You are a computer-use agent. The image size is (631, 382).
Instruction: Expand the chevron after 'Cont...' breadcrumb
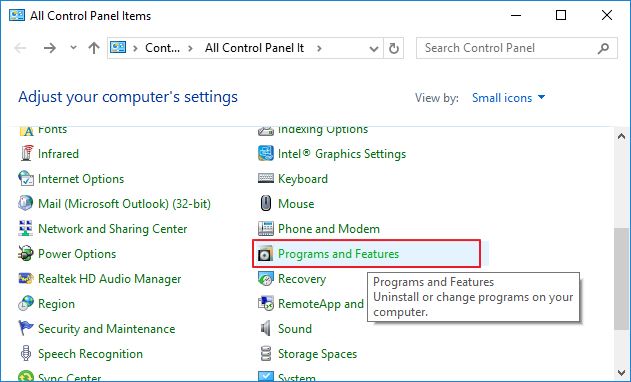191,48
